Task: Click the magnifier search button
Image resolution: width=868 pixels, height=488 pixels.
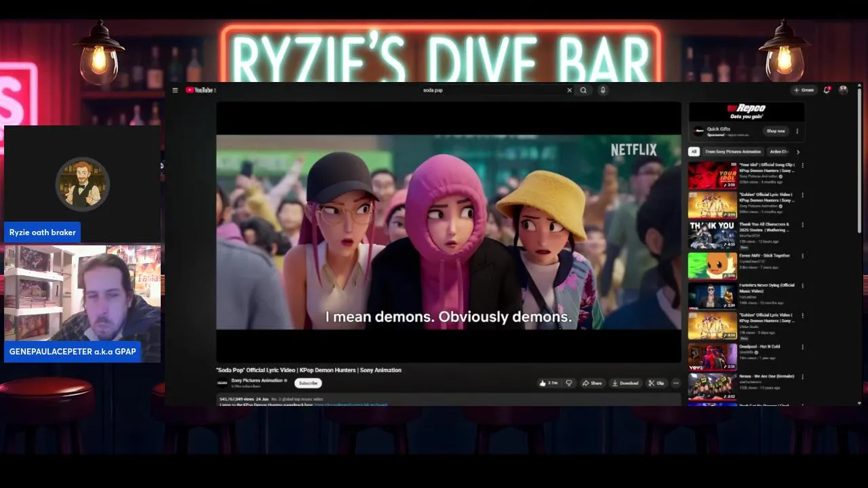Action: coord(583,90)
